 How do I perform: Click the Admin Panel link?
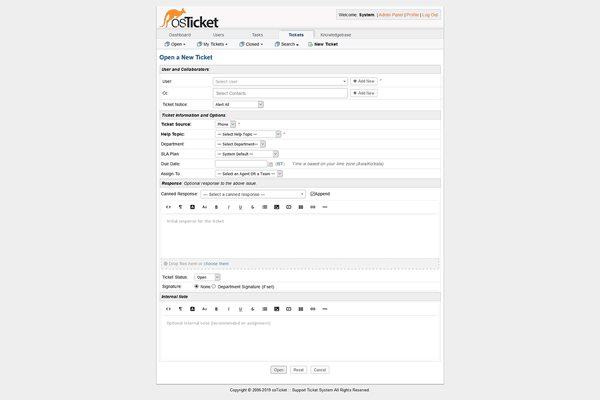tap(391, 15)
